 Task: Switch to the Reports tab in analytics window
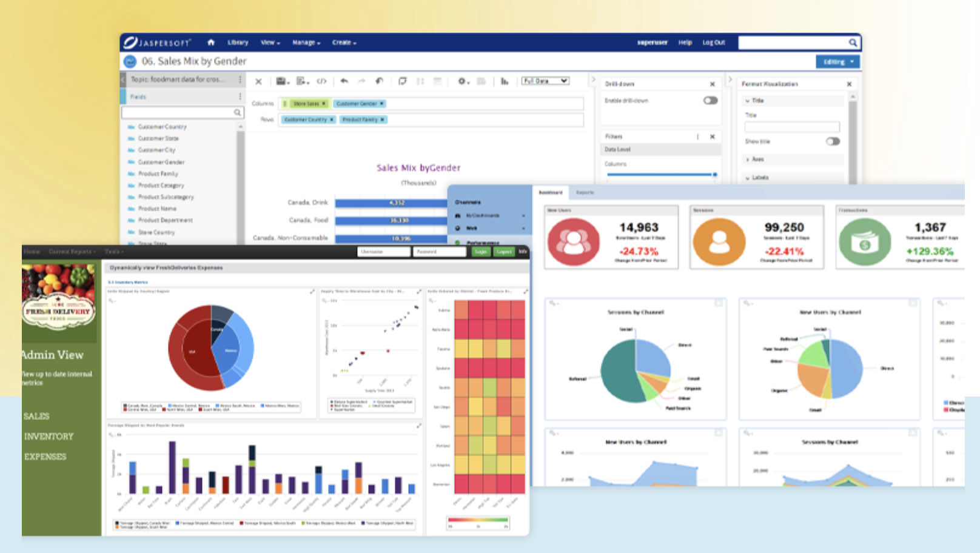click(585, 192)
